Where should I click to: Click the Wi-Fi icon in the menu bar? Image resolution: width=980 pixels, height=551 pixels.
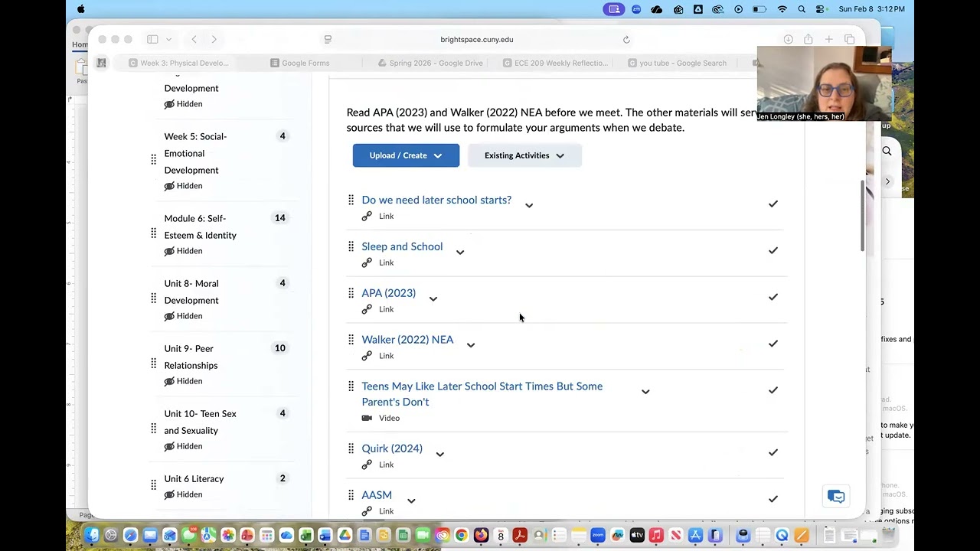click(782, 9)
